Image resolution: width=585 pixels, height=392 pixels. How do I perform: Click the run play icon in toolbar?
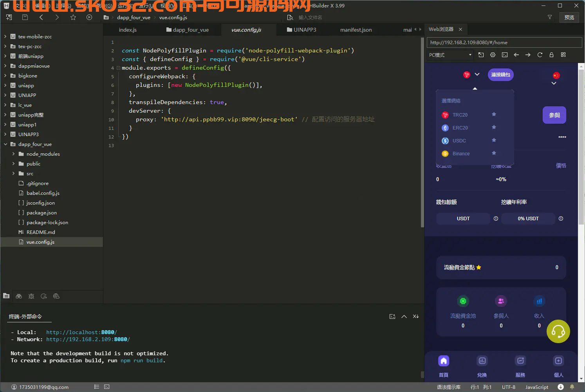click(x=89, y=17)
